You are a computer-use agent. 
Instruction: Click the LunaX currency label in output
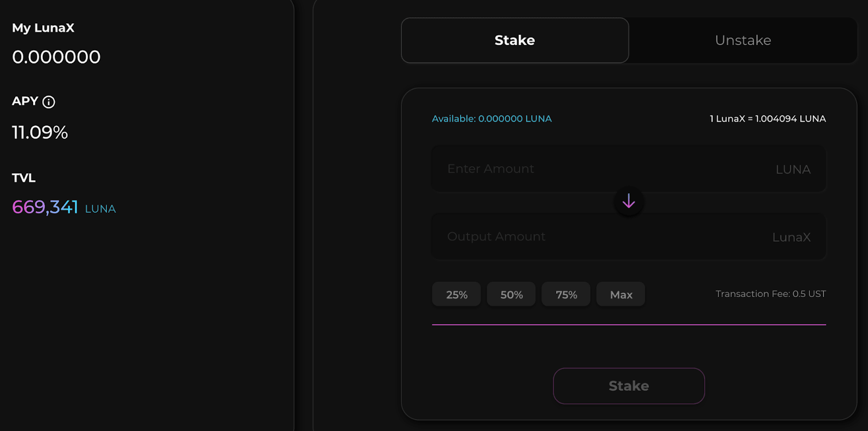point(791,237)
